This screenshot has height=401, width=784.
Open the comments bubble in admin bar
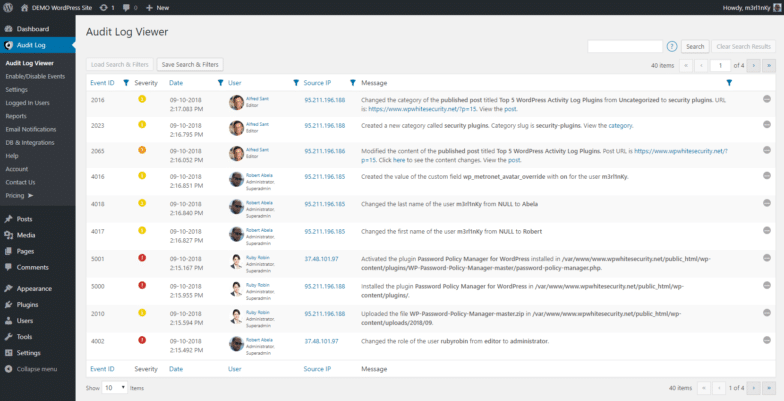(x=130, y=8)
